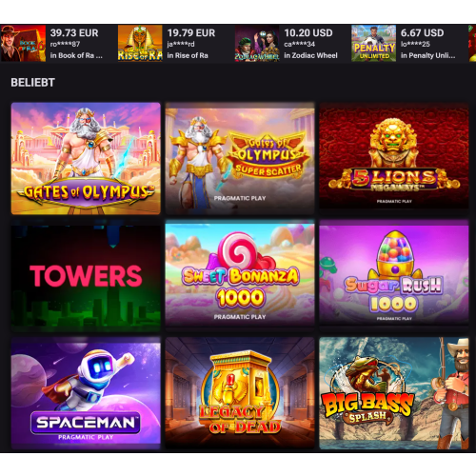Open the Big Bass Splash game
Viewport: 476px width, 476px height.
click(394, 393)
